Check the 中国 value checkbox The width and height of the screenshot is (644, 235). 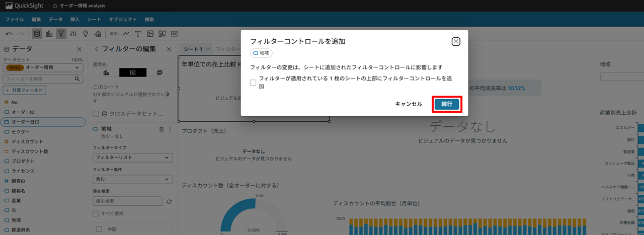point(99,229)
